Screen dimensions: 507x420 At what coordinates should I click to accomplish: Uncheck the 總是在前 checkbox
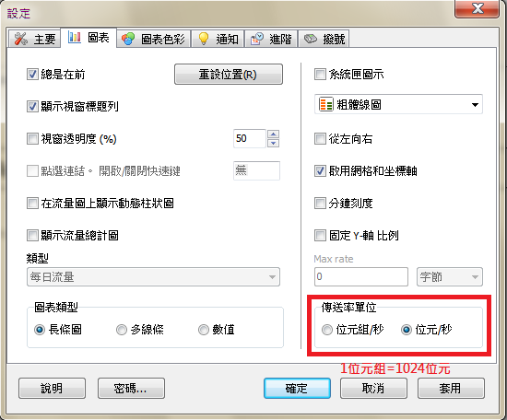(32, 75)
